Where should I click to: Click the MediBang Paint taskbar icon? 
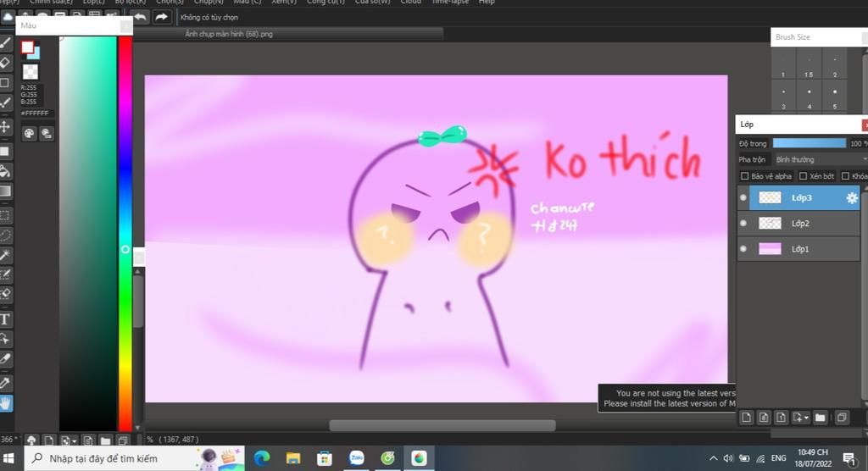(419, 458)
